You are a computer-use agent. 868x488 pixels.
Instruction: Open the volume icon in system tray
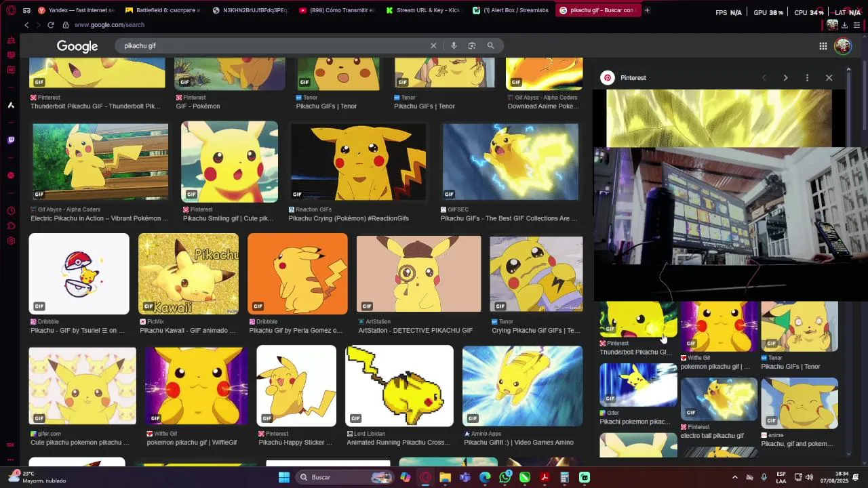809,477
